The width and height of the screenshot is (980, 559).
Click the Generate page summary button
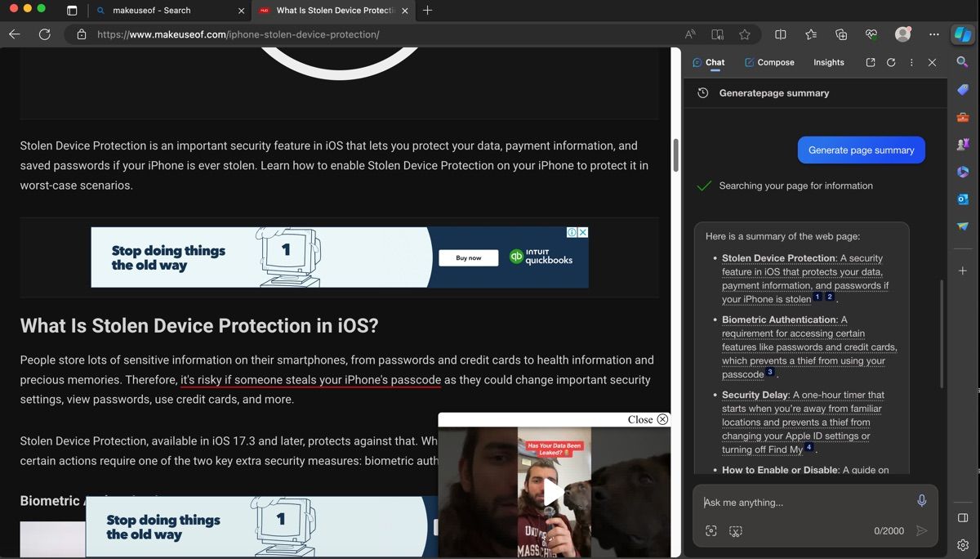[861, 150]
